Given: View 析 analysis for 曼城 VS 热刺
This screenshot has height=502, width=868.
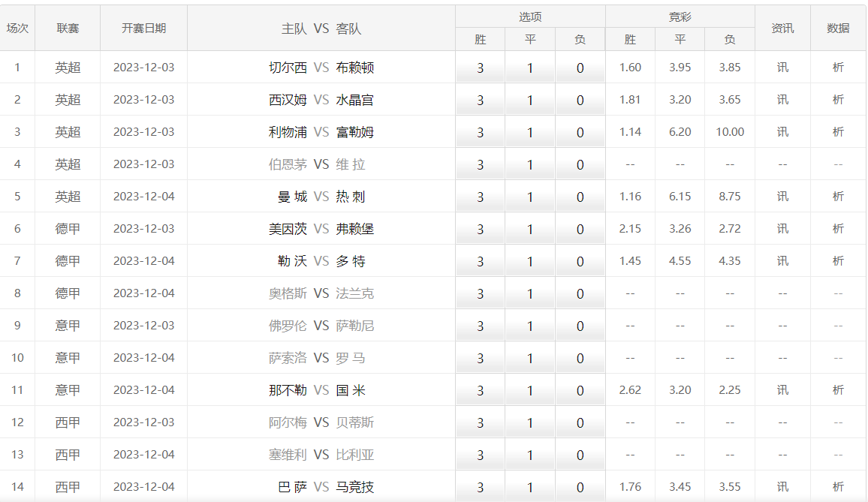Looking at the screenshot, I should 838,197.
